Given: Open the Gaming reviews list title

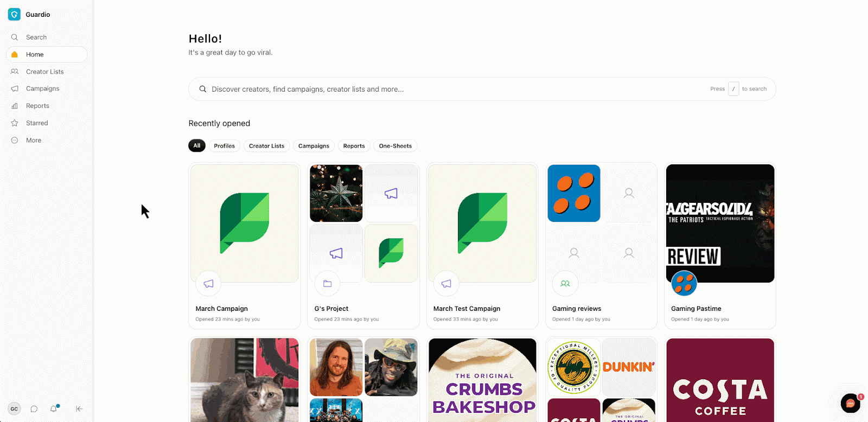Looking at the screenshot, I should pyautogui.click(x=577, y=309).
